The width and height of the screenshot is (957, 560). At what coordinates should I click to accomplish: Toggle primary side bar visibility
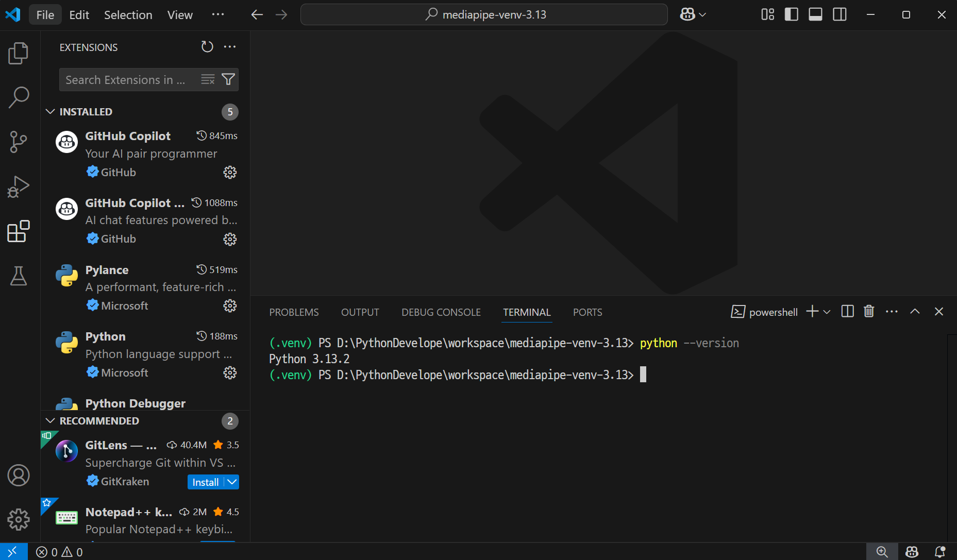click(792, 14)
